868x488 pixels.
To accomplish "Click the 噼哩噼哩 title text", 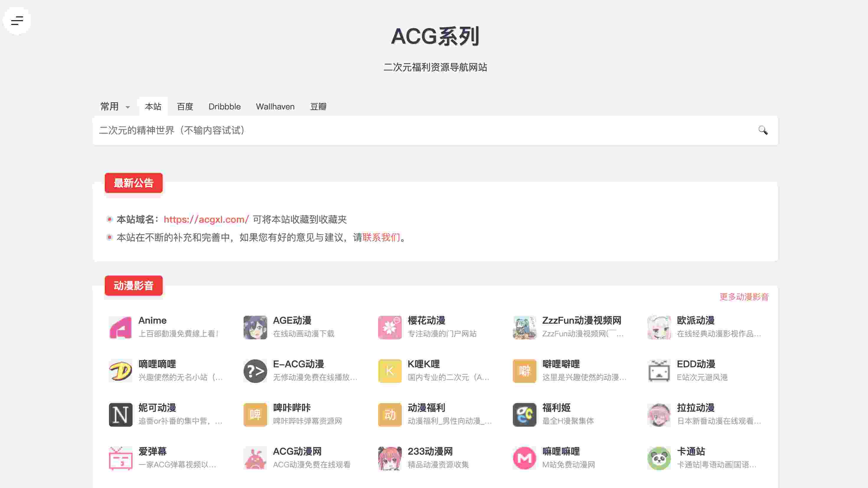I will tap(561, 364).
